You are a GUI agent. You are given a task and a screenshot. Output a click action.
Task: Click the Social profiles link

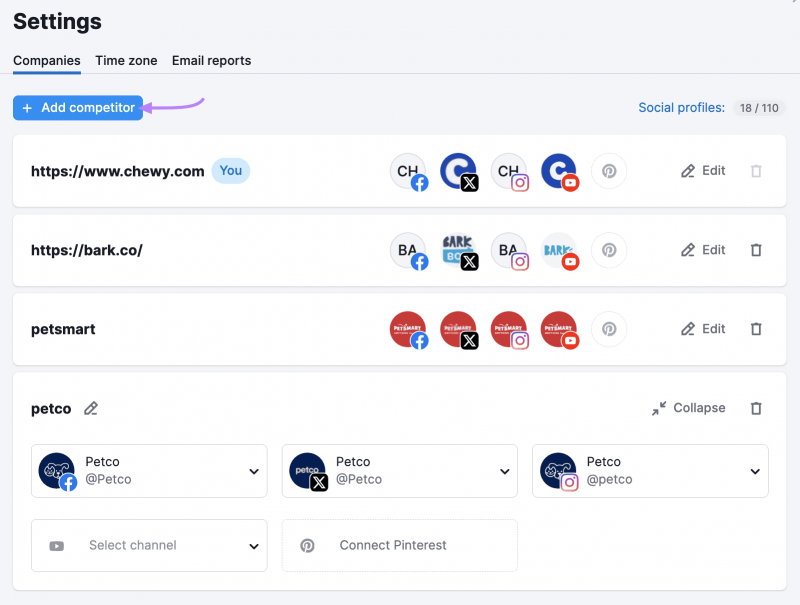click(x=682, y=108)
